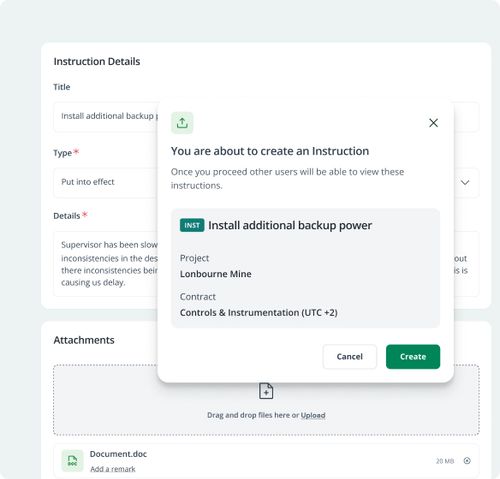Click the dialog title about creating an Instruction
The height and width of the screenshot is (479, 500).
pyautogui.click(x=270, y=151)
